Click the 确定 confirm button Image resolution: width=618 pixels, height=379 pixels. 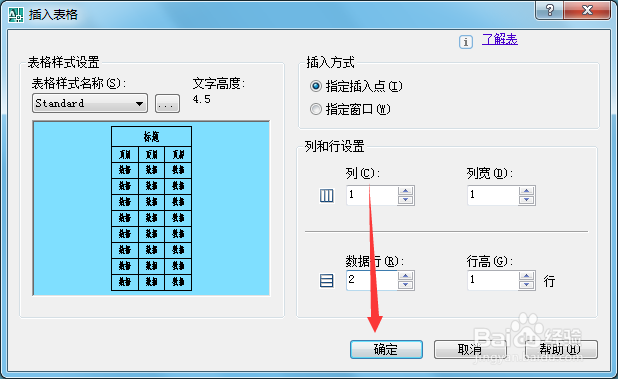click(386, 349)
